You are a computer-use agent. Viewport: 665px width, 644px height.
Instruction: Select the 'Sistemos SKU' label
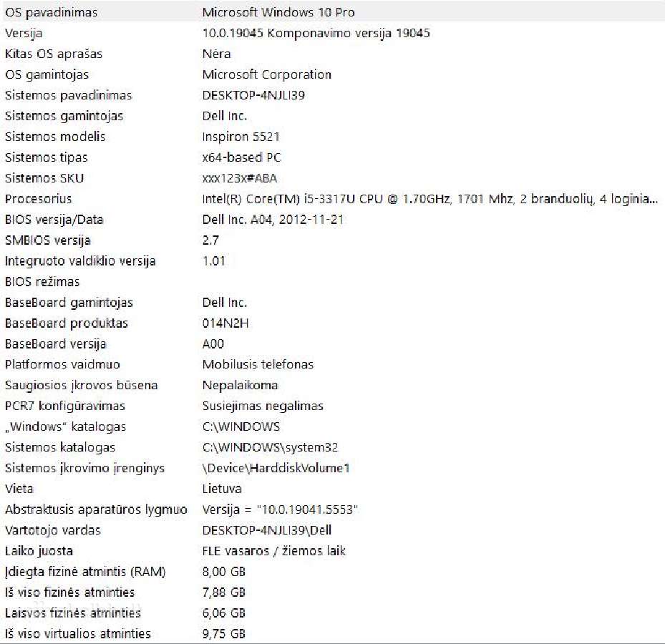click(x=44, y=178)
